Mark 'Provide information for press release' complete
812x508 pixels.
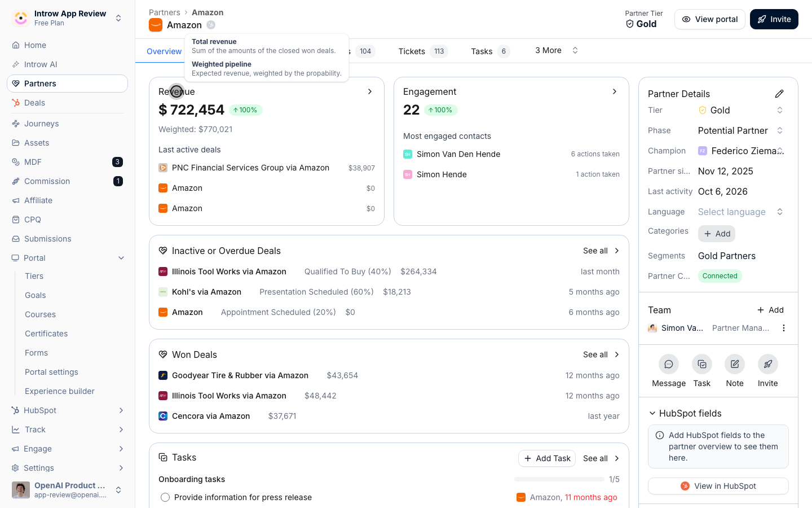pyautogui.click(x=165, y=497)
